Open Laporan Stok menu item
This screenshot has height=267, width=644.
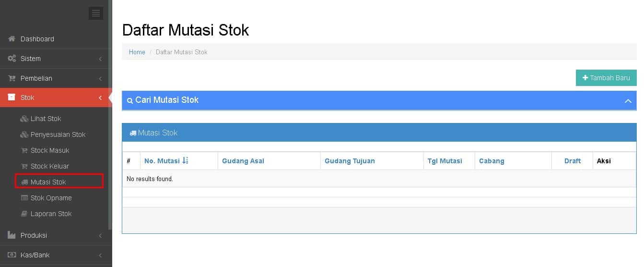pos(51,214)
